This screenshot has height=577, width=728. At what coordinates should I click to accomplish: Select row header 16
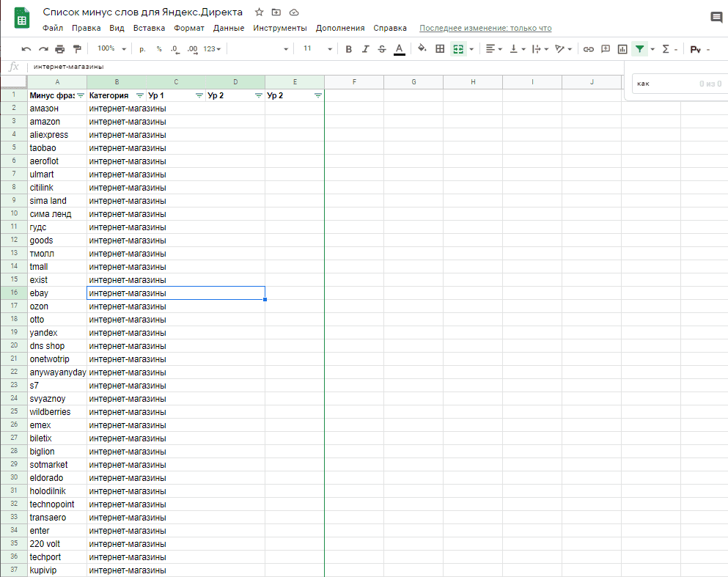[x=14, y=293]
